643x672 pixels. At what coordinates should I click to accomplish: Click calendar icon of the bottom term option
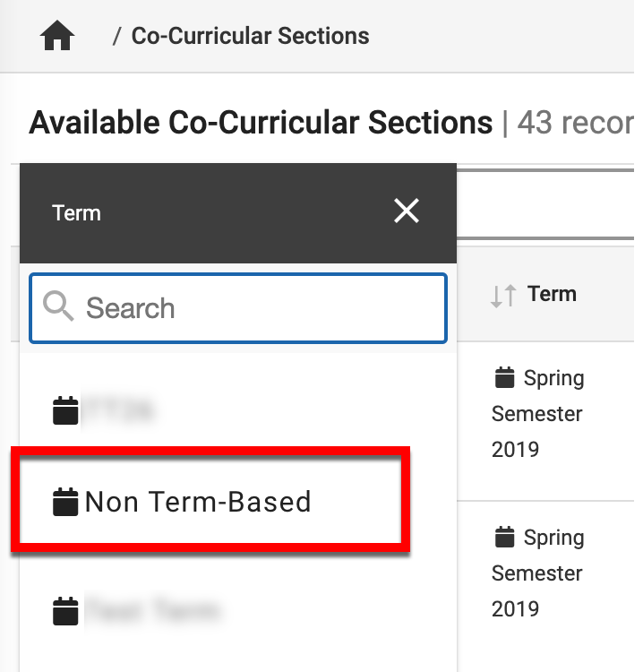(x=65, y=612)
